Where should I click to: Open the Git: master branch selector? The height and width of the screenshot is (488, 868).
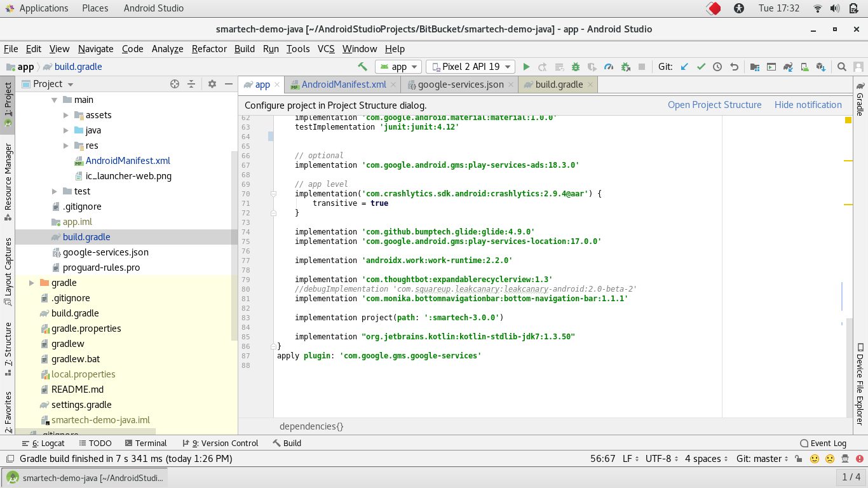coord(763,459)
